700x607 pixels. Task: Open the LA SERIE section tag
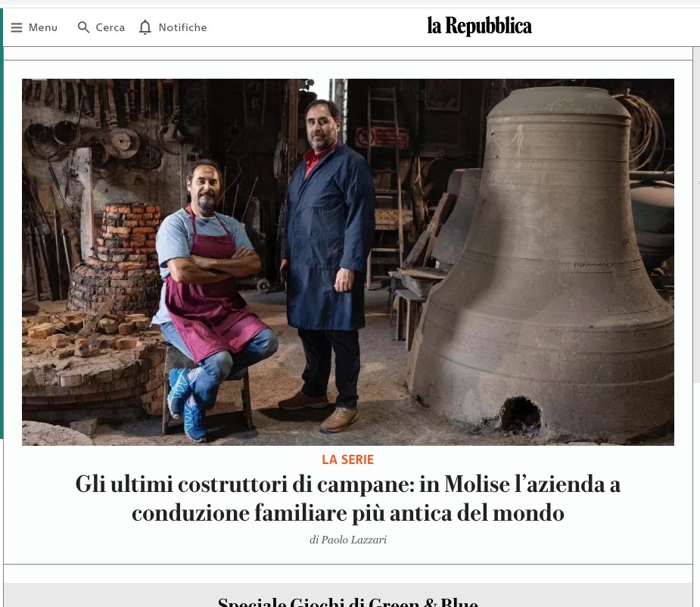tap(348, 459)
